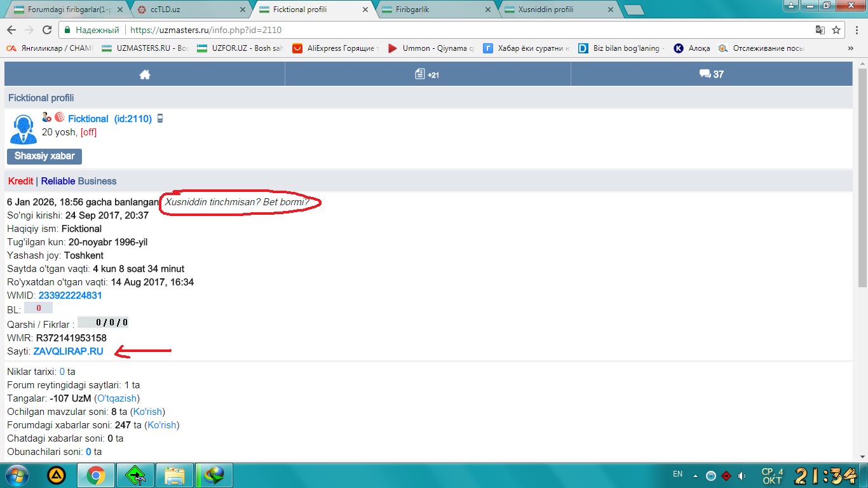This screenshot has width=868, height=488.
Task: Show hidden system tray icons arrow
Action: tap(695, 475)
